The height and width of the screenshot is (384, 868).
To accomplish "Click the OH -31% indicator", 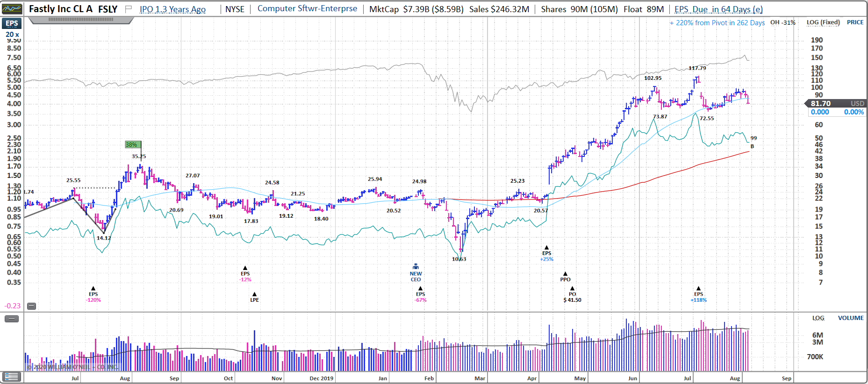I will (x=783, y=22).
